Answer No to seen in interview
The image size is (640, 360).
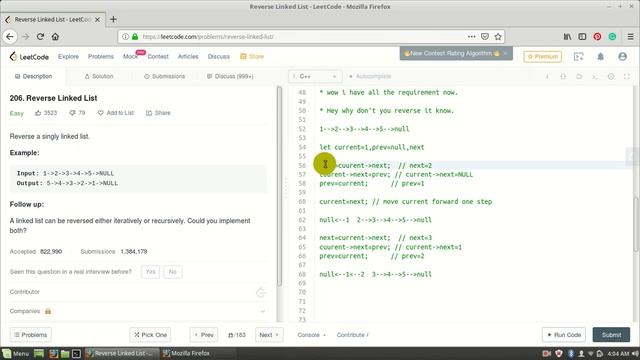(173, 272)
